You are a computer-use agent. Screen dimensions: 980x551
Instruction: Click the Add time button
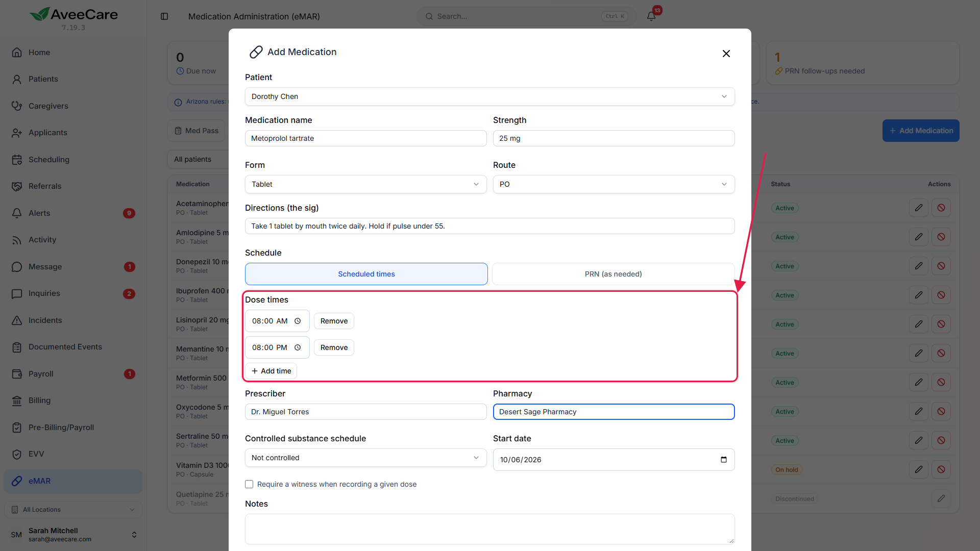[271, 371]
